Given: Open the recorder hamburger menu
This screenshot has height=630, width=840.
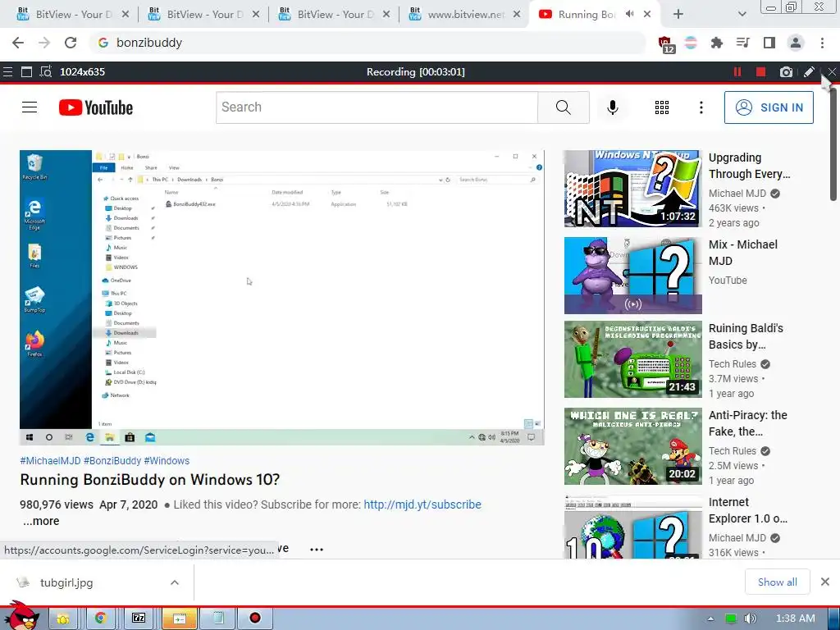Looking at the screenshot, I should [7, 72].
